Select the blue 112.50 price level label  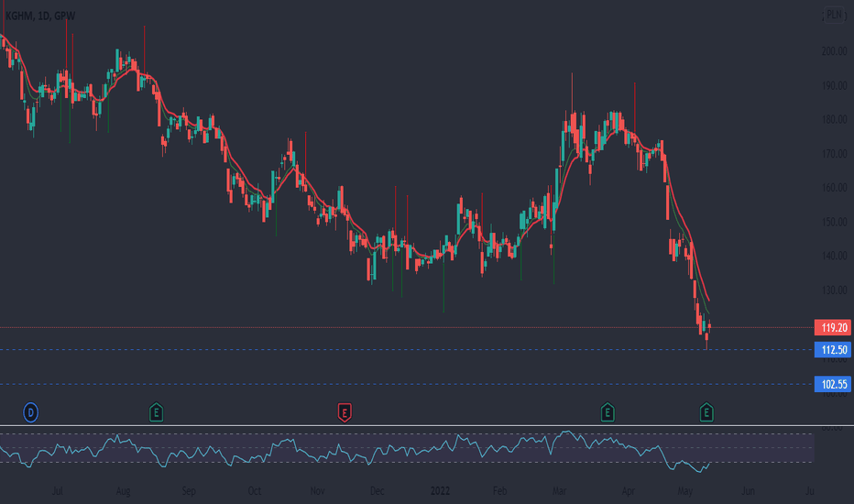tap(833, 350)
